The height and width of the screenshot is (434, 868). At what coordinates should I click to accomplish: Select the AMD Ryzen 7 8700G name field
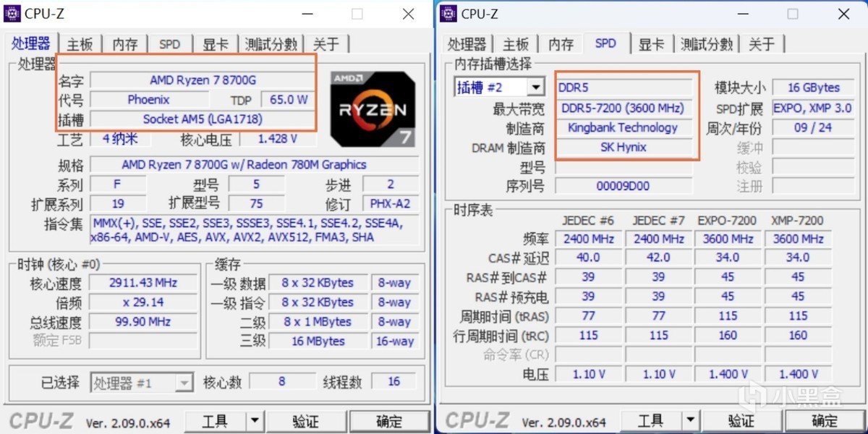203,80
